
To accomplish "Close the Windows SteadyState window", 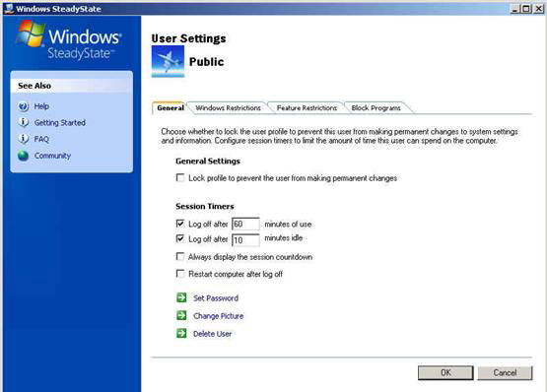I will pyautogui.click(x=538, y=9).
